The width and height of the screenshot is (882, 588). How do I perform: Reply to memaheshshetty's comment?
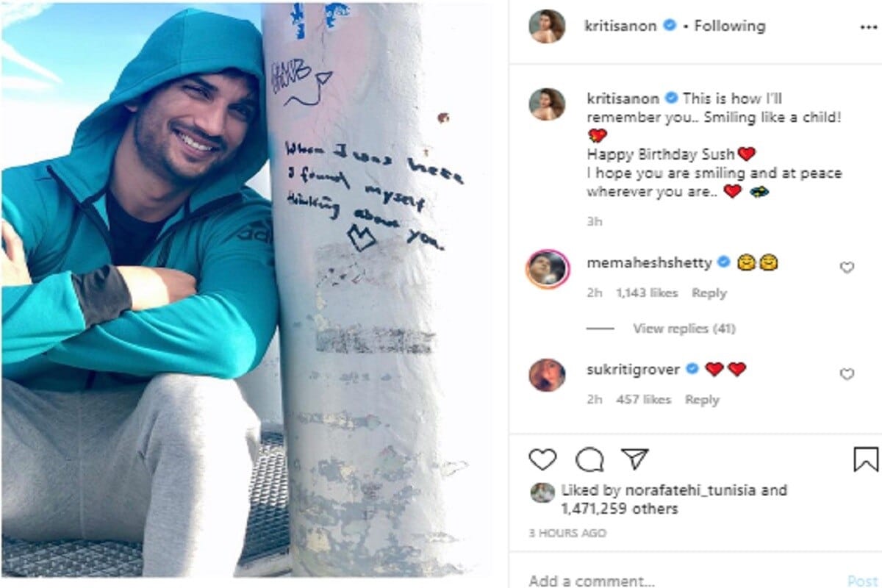tap(709, 293)
